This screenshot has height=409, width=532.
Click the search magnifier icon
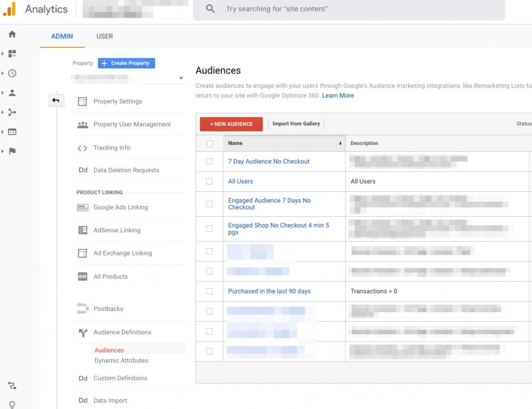(x=209, y=9)
